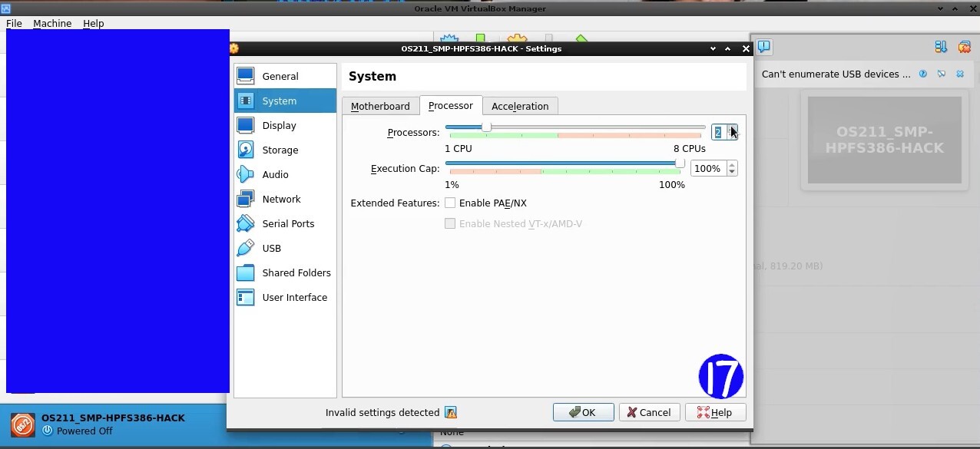
Task: Click the Execution Cap percentage field
Action: point(708,168)
